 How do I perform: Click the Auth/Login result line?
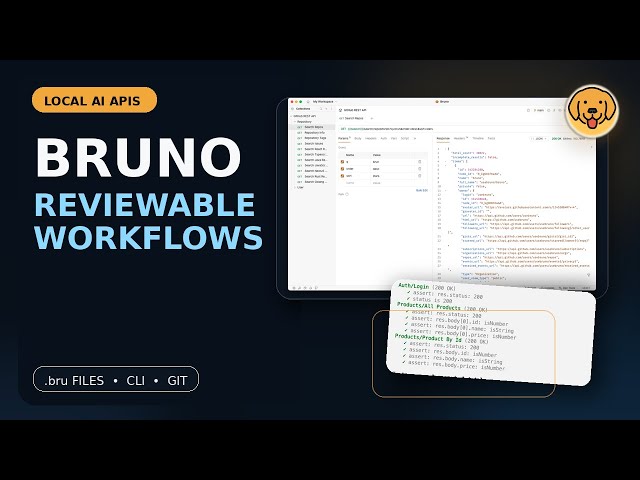(427, 287)
